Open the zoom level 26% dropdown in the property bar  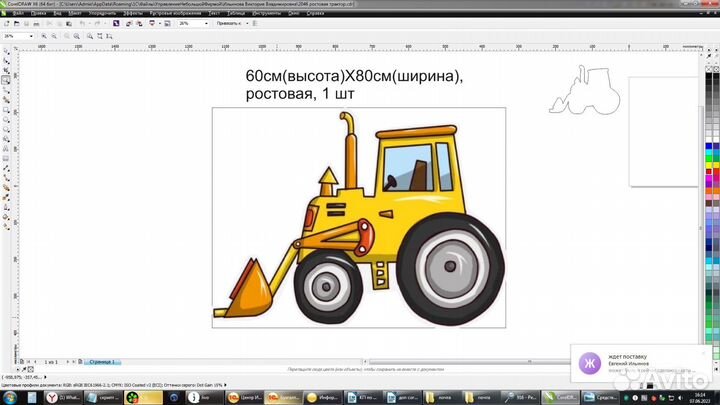(29, 35)
